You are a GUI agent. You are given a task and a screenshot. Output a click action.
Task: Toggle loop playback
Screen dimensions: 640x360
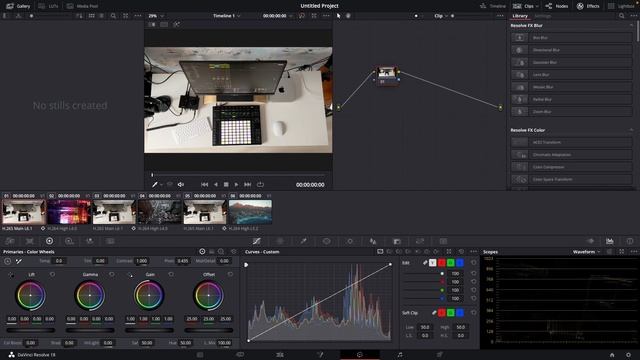(260, 184)
